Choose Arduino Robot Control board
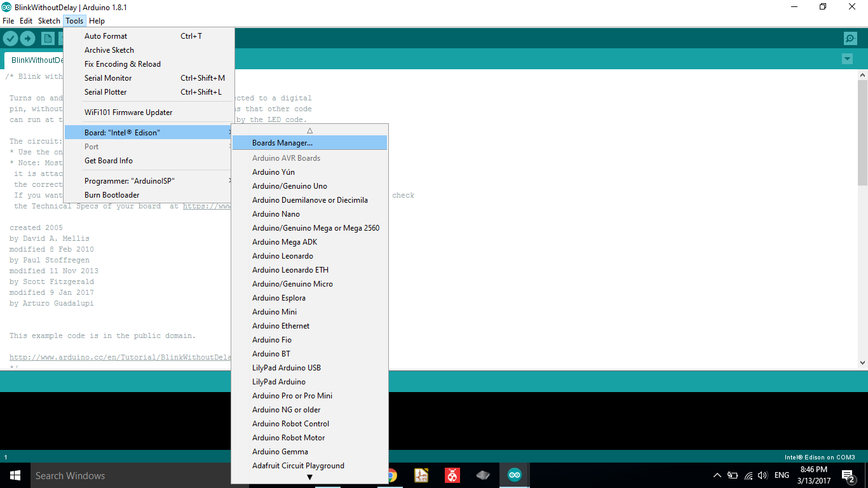 (309, 424)
